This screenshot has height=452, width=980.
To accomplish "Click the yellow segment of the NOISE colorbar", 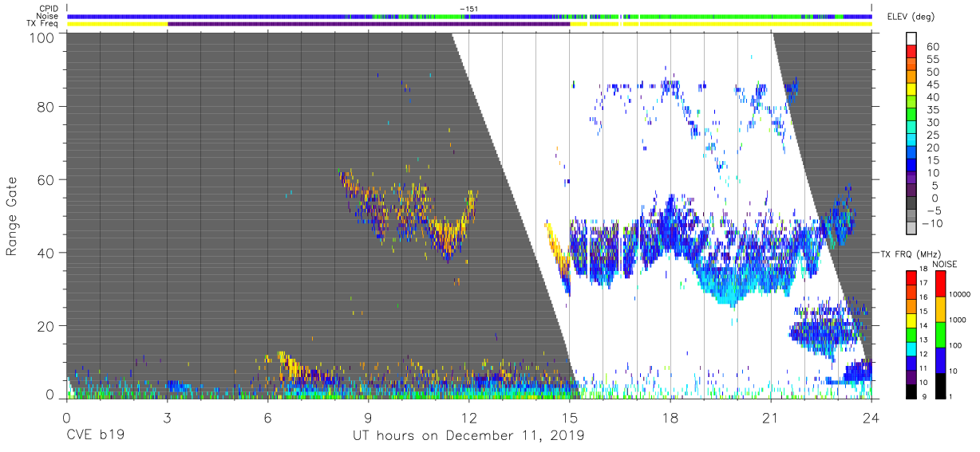I will (x=941, y=309).
